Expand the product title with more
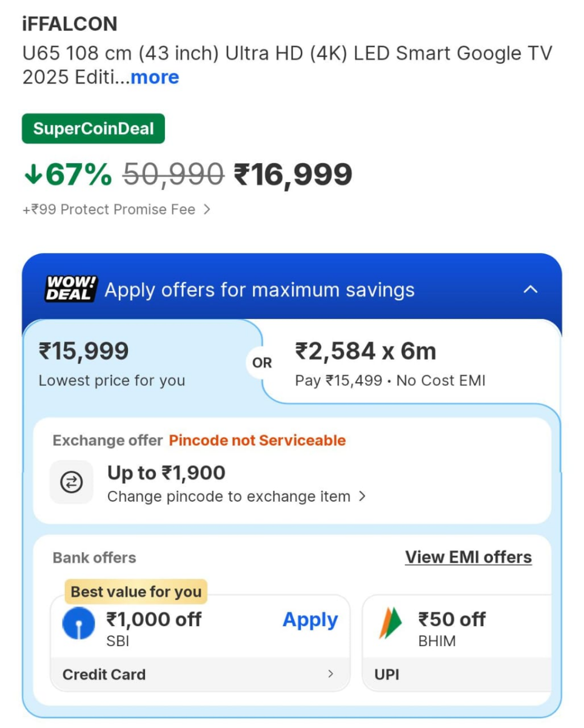This screenshot has height=728, width=584. 154,77
